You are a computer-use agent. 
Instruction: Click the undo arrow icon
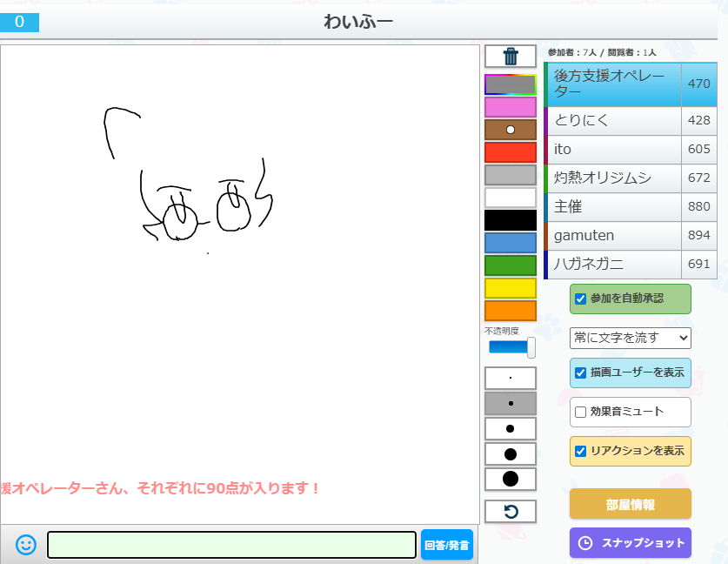click(511, 512)
